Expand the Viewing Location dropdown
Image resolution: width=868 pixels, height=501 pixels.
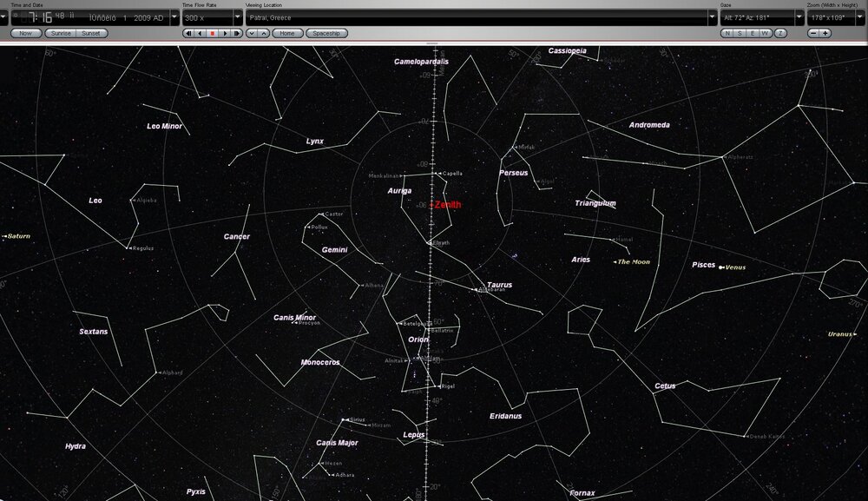tap(712, 16)
